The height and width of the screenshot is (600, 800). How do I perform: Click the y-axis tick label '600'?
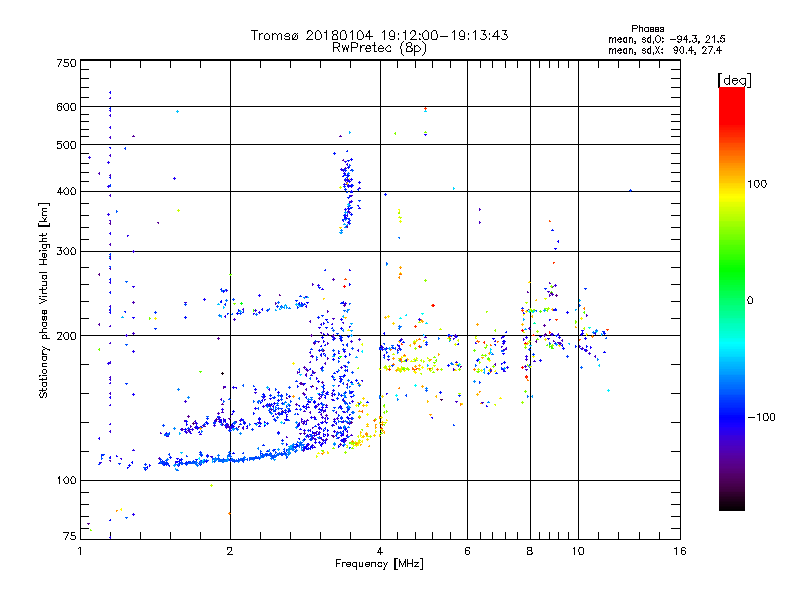(66, 107)
